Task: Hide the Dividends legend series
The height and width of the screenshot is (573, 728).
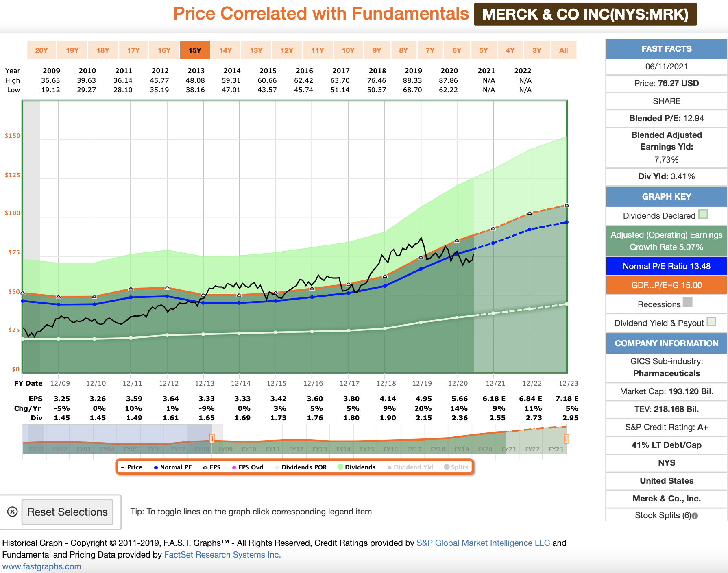Action: click(x=357, y=467)
